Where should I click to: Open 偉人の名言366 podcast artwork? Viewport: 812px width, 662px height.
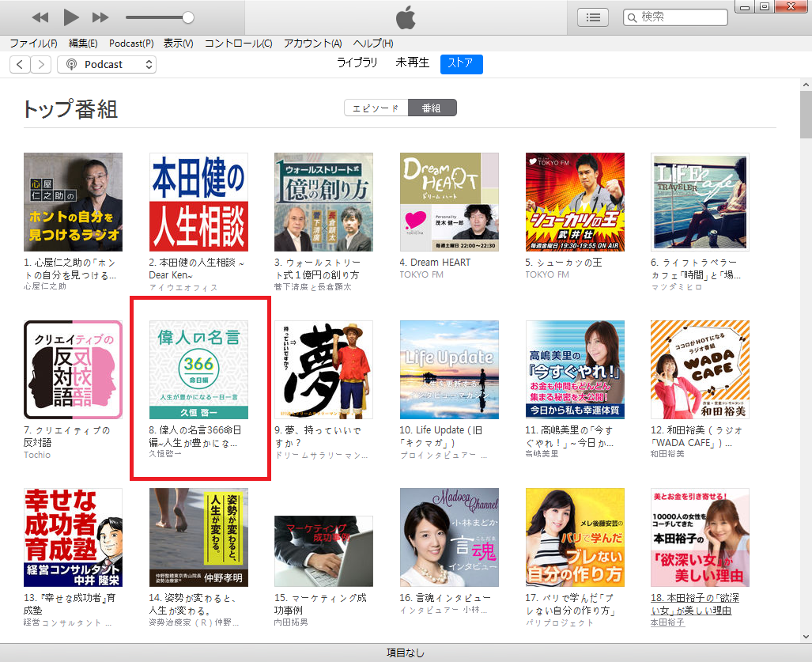click(x=199, y=370)
